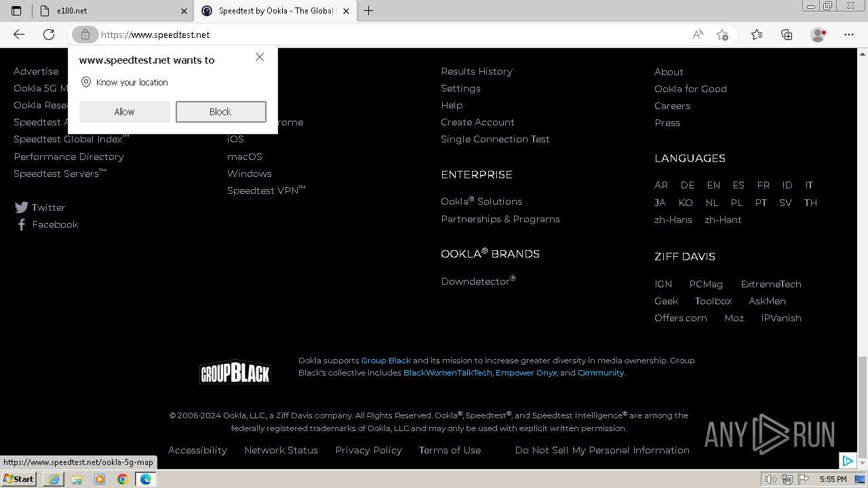The height and width of the screenshot is (488, 868).
Task: Open Network Status link
Action: [281, 450]
